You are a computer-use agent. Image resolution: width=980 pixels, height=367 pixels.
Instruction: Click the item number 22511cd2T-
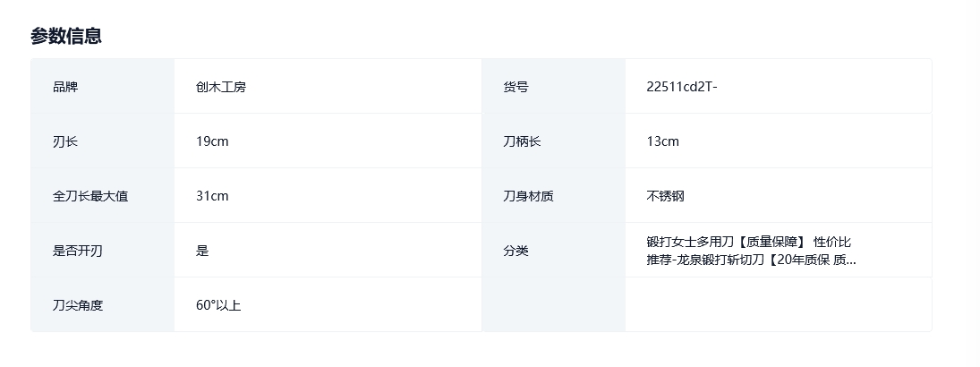tap(682, 87)
